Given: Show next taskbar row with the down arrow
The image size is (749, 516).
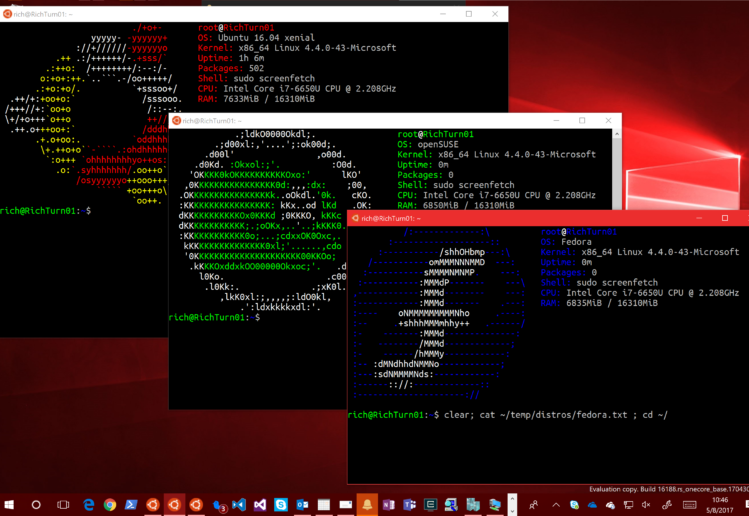Looking at the screenshot, I should (x=512, y=510).
